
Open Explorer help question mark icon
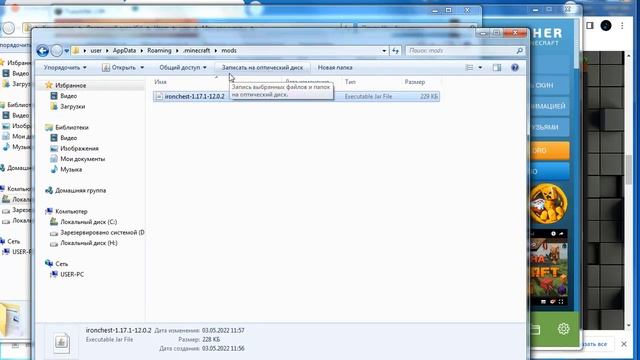click(x=515, y=67)
